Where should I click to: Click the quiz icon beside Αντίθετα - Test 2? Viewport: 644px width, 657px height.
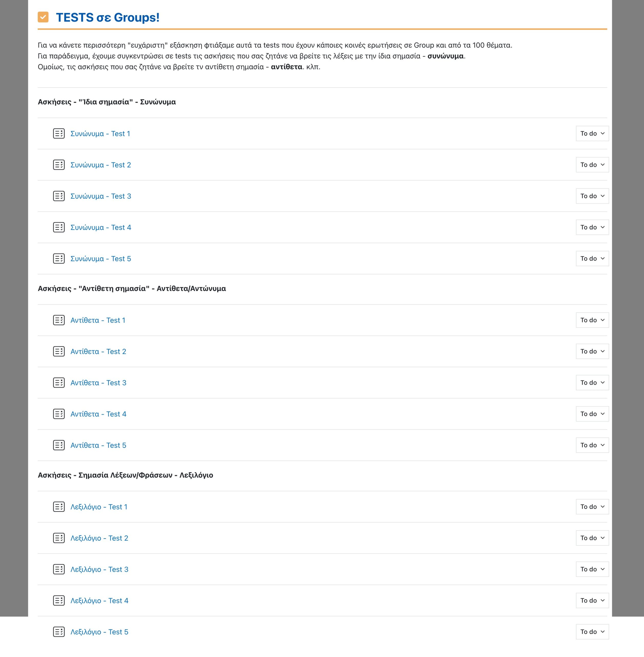59,351
